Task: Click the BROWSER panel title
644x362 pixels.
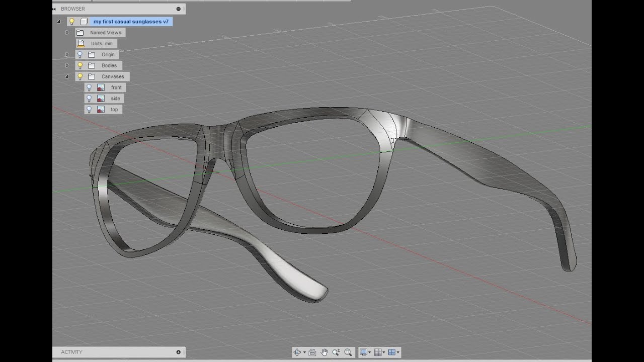Action: (73, 9)
